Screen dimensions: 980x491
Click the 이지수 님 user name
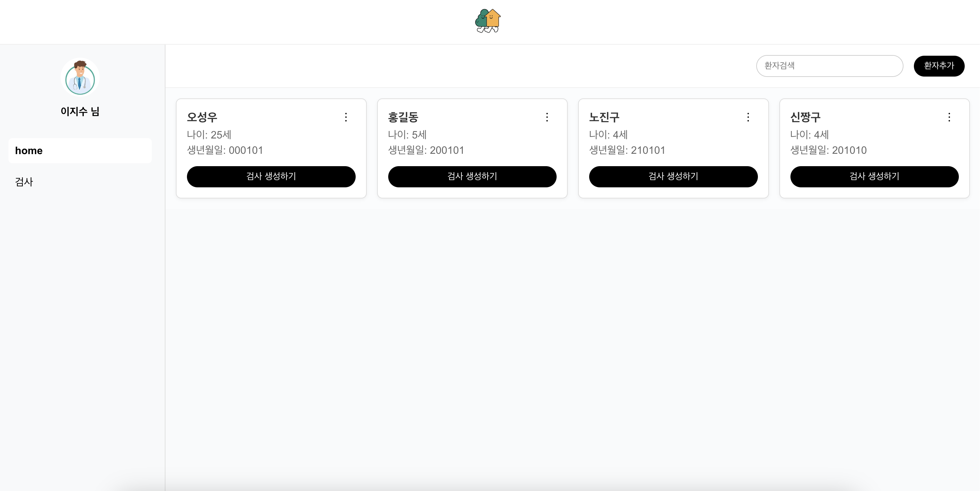80,111
